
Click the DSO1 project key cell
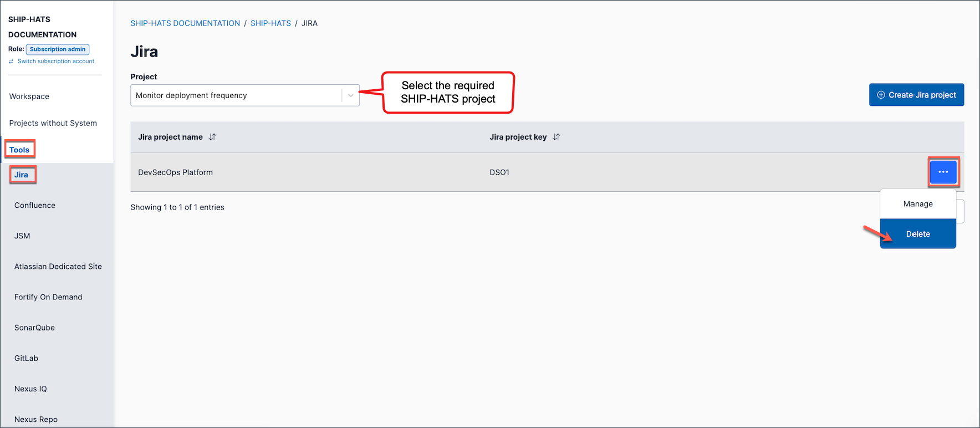tap(499, 172)
